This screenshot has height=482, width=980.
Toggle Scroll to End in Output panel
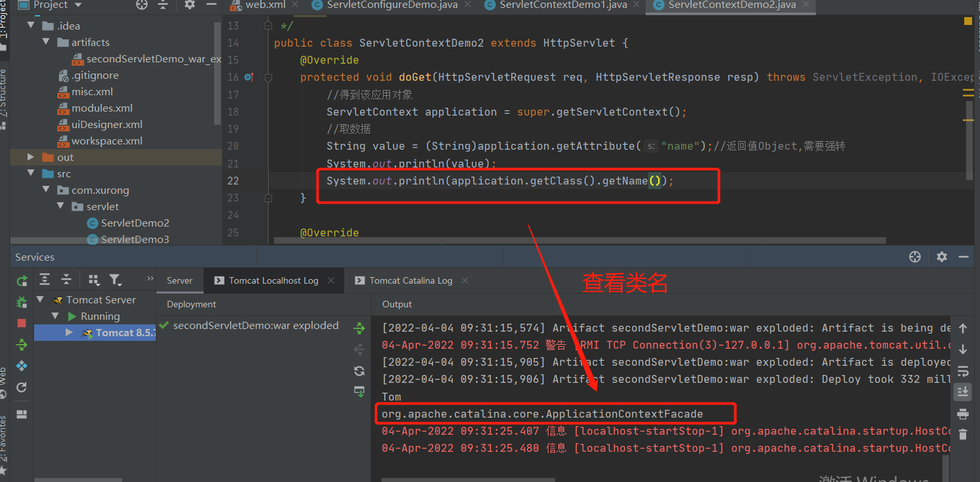pos(963,392)
